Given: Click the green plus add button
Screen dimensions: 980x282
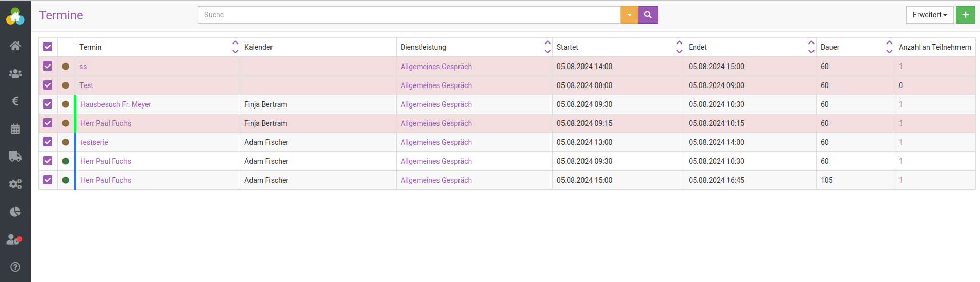Looking at the screenshot, I should coord(965,15).
